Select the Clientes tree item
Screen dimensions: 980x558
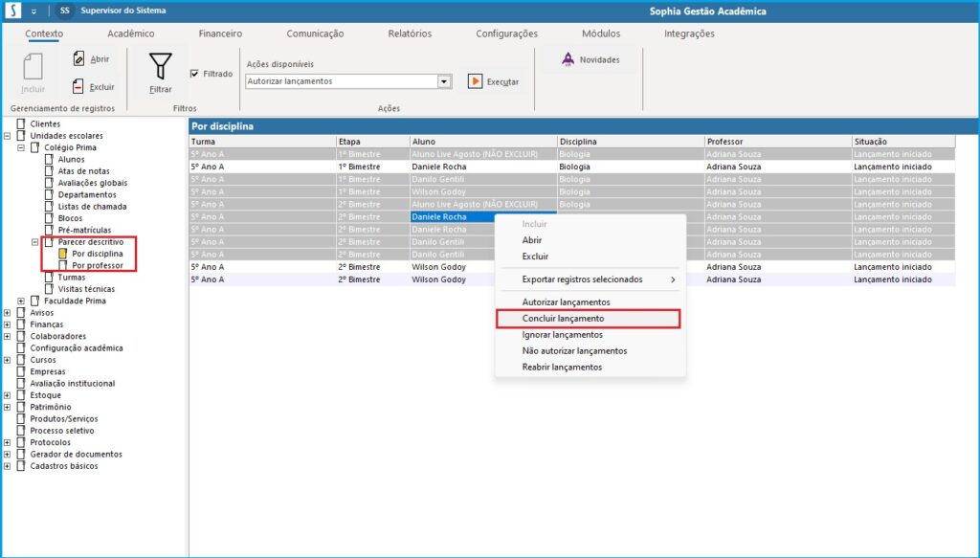point(45,123)
